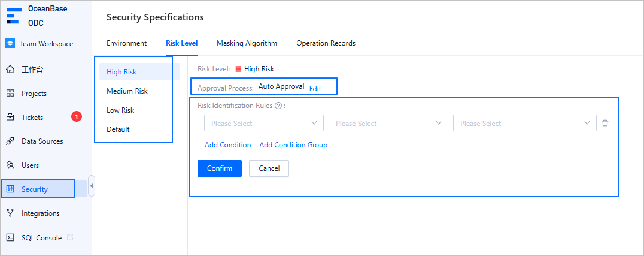Collapse the sidebar with the arrow handle
644x256 pixels.
pyautogui.click(x=92, y=186)
